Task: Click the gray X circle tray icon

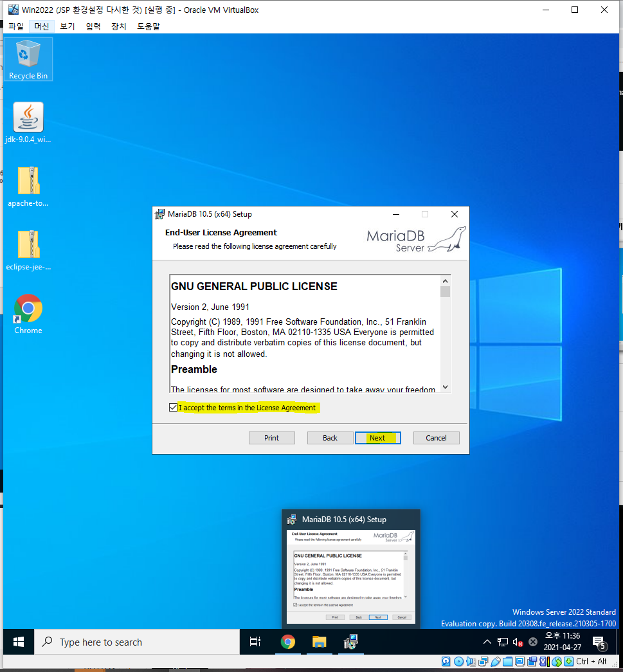Action: (x=532, y=642)
